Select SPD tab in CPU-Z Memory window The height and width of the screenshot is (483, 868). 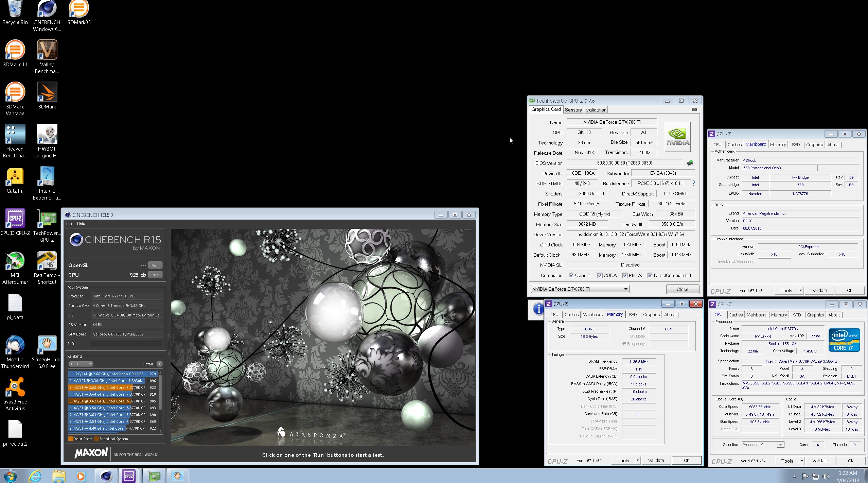633,314
